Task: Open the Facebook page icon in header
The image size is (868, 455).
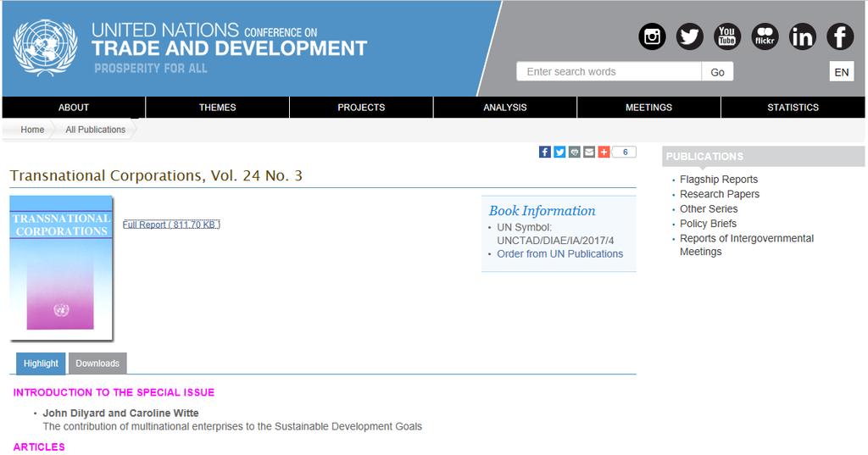Action: [840, 36]
